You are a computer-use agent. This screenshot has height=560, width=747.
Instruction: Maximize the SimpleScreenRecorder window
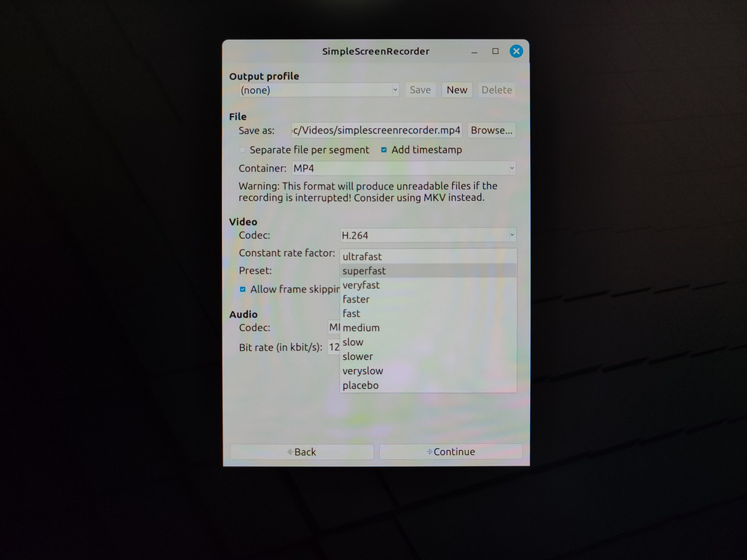coord(496,51)
